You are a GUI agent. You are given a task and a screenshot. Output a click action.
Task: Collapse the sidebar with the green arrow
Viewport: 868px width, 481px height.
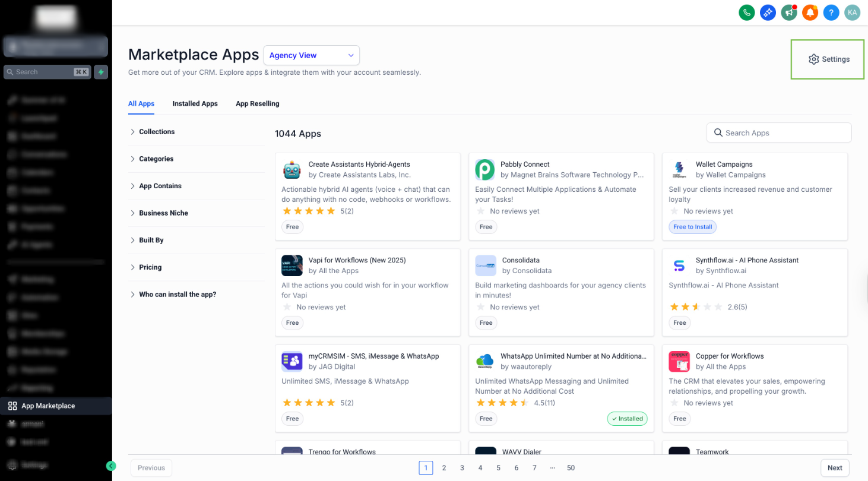[111, 466]
